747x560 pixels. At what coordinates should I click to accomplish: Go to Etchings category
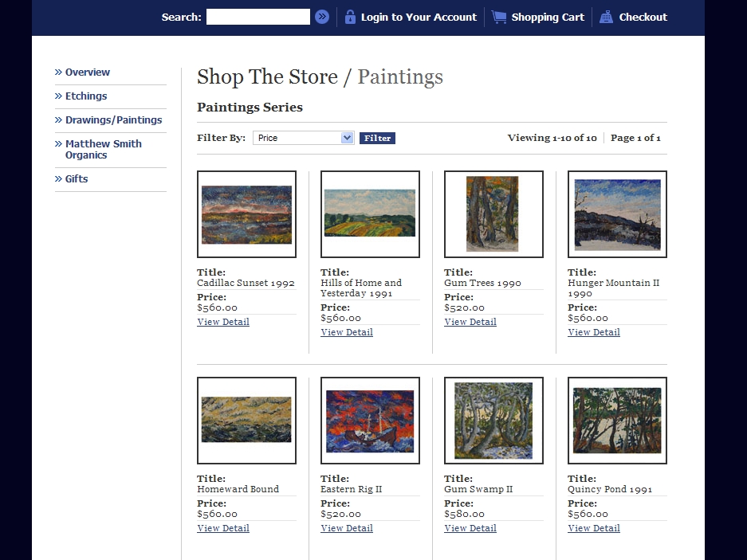click(86, 96)
